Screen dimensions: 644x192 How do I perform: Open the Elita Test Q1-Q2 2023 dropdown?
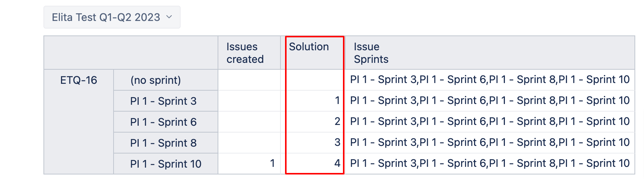[106, 18]
